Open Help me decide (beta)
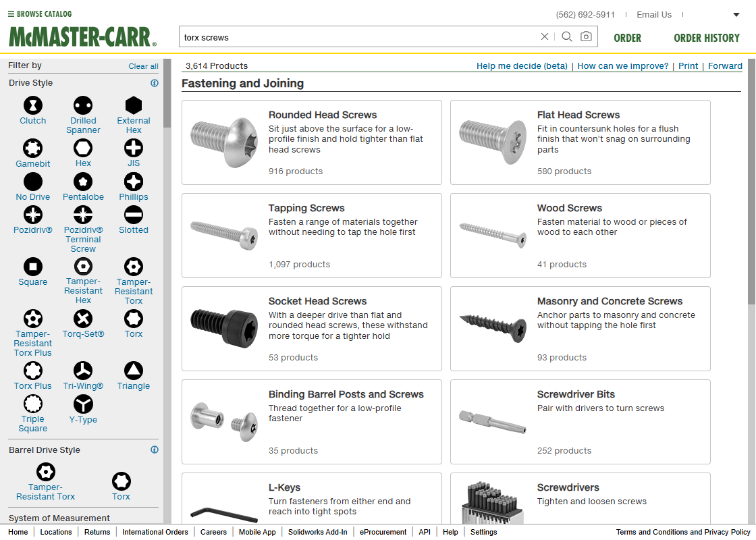The height and width of the screenshot is (540, 756). [522, 66]
